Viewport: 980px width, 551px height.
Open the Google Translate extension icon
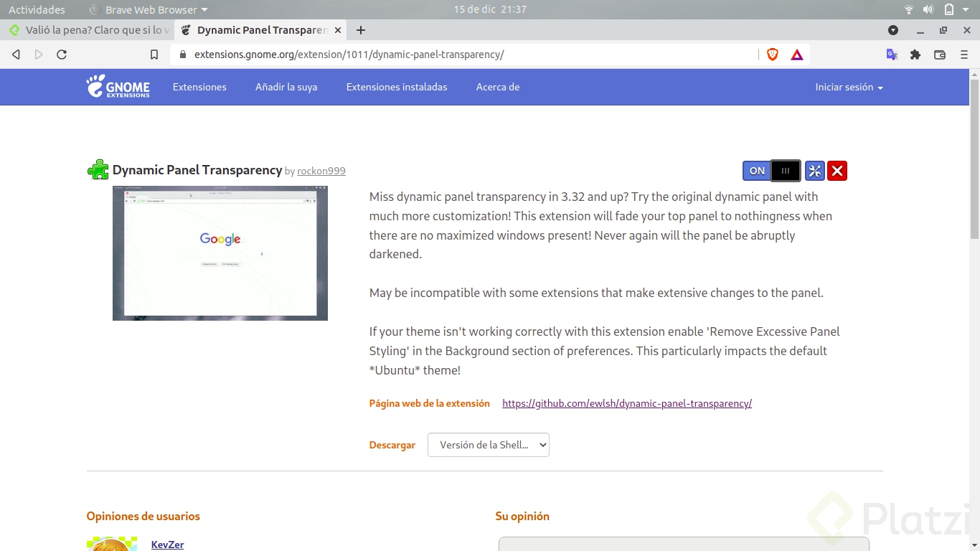(892, 55)
